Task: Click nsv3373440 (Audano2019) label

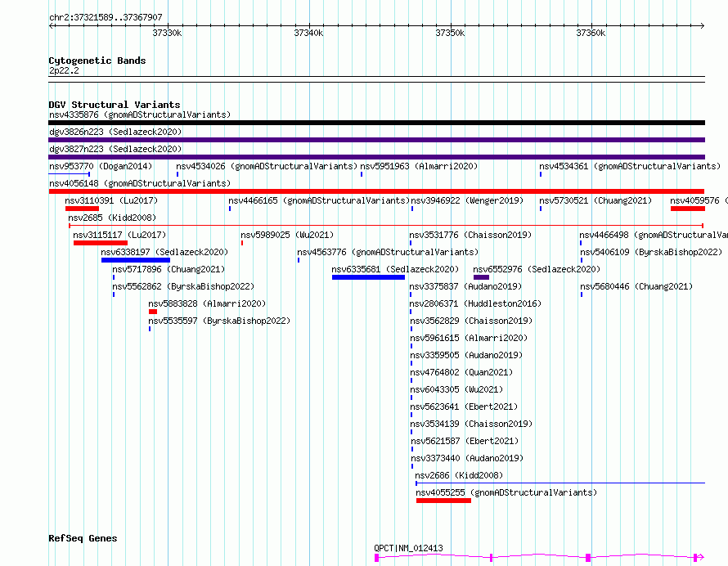Action: point(467,458)
